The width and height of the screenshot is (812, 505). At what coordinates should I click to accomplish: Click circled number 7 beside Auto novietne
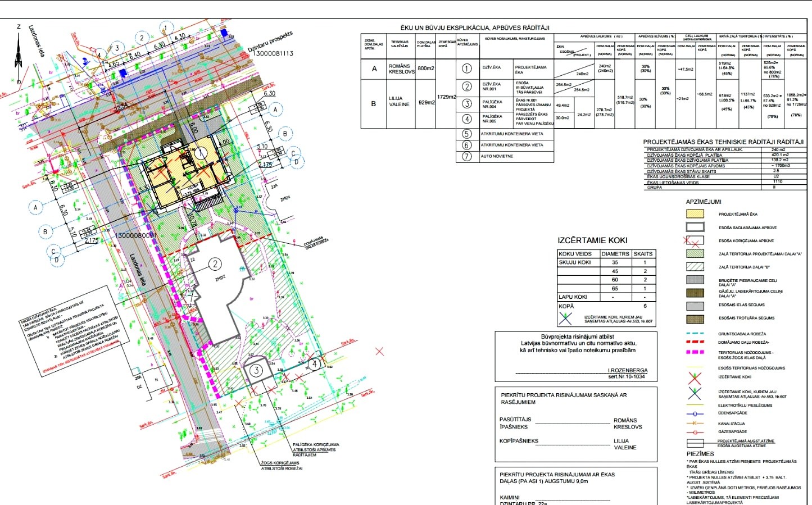pyautogui.click(x=467, y=156)
